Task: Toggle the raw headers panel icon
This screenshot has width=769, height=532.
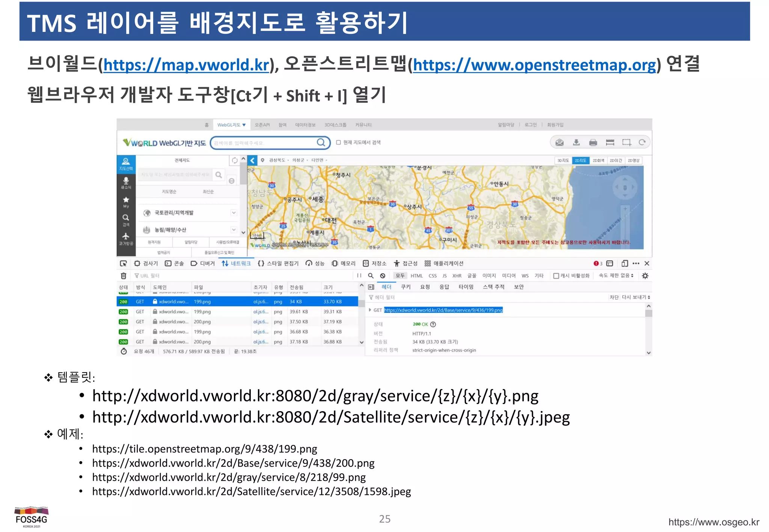Action: (371, 287)
